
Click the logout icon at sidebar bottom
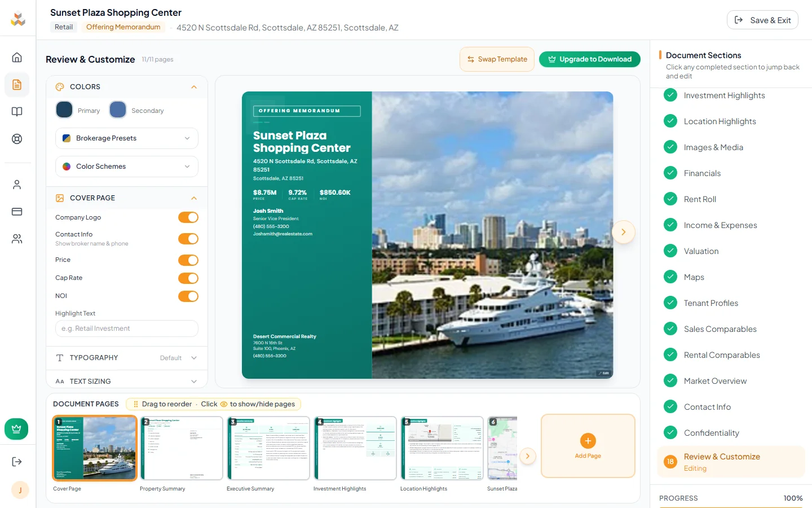tap(17, 461)
